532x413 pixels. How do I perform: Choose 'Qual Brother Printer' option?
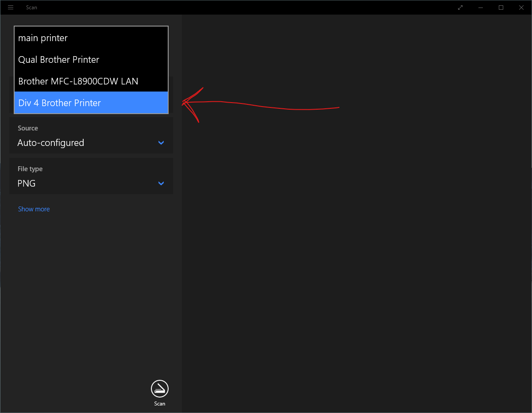click(91, 60)
